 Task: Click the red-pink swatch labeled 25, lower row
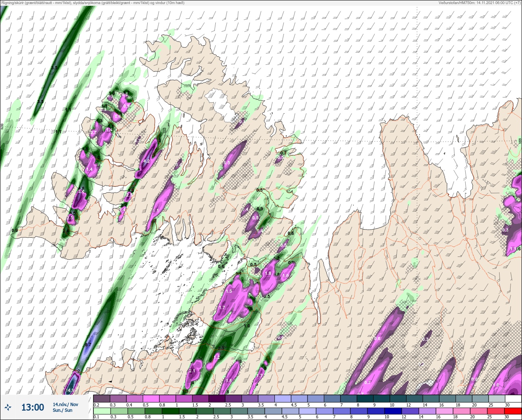[x=497, y=411]
